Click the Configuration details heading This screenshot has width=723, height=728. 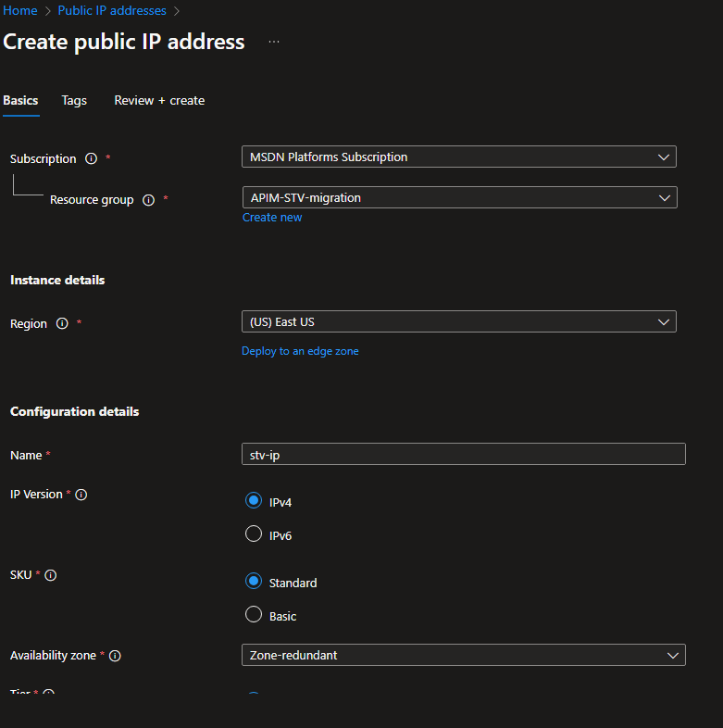click(x=75, y=412)
